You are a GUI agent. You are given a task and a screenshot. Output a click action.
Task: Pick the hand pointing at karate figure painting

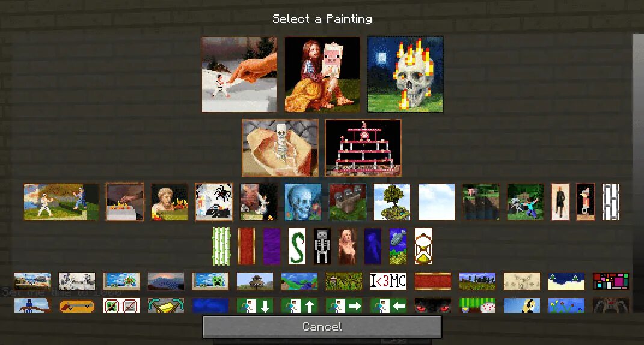(x=239, y=75)
